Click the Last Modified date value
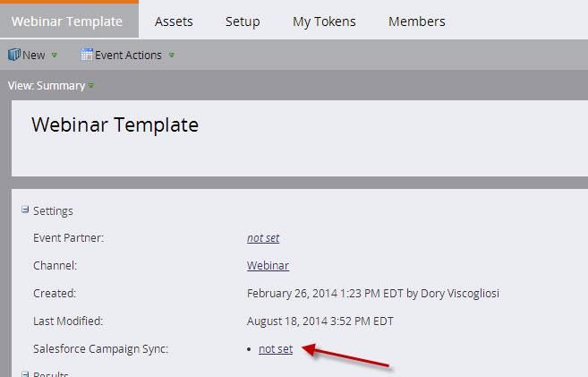 [320, 321]
